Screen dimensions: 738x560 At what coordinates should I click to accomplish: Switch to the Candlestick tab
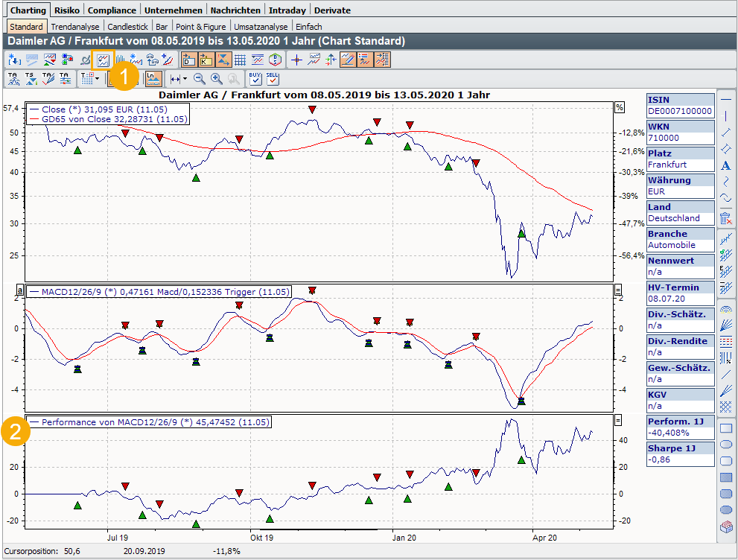130,27
